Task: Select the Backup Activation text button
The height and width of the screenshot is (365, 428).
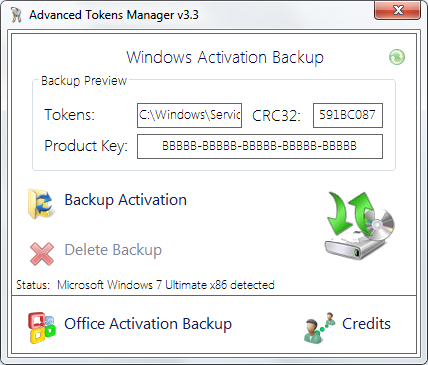Action: click(x=125, y=200)
